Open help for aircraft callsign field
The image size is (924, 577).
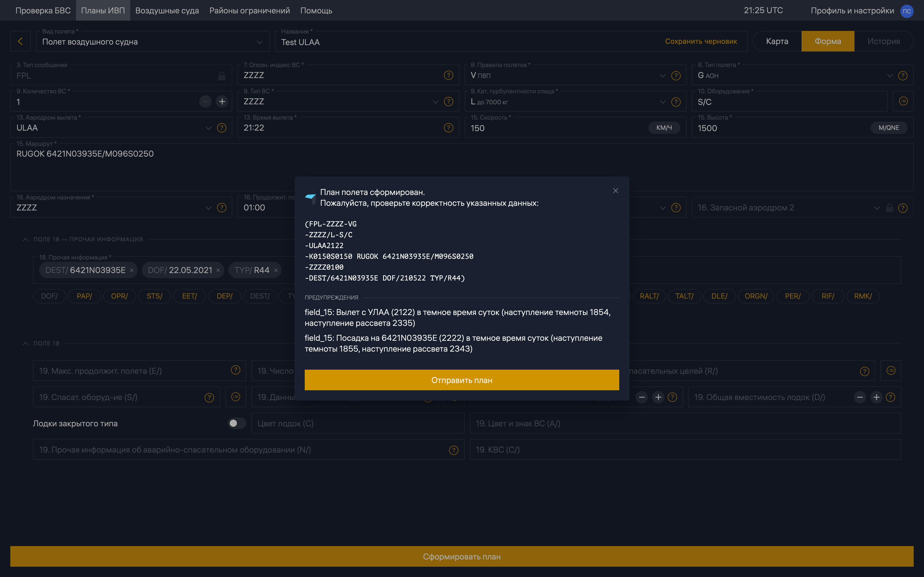pos(448,75)
